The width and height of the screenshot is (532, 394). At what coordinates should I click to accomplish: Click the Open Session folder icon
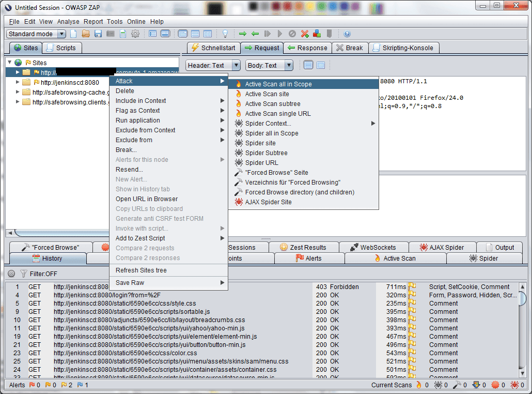point(86,34)
